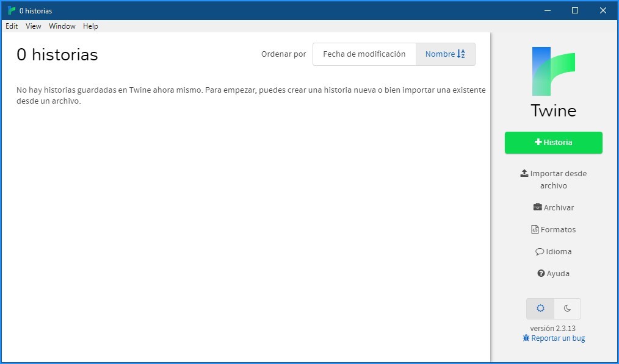This screenshot has height=364, width=619.
Task: Switch to light theme with sun button
Action: (540, 309)
